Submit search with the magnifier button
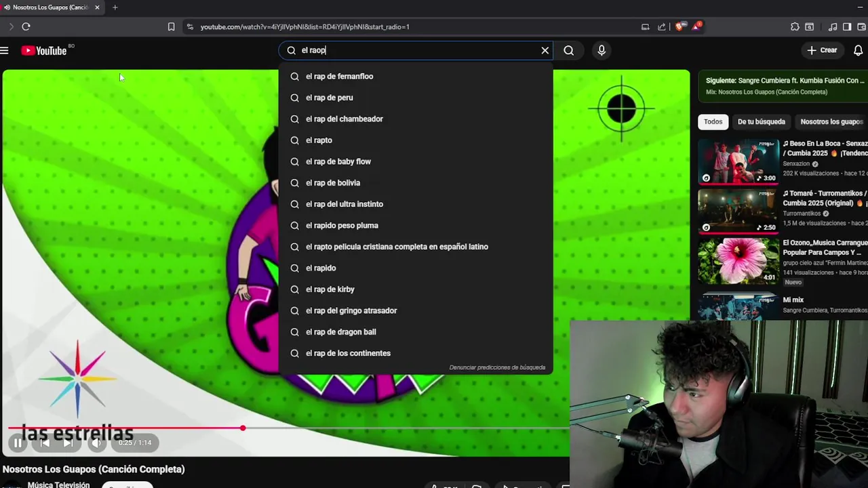 (569, 50)
